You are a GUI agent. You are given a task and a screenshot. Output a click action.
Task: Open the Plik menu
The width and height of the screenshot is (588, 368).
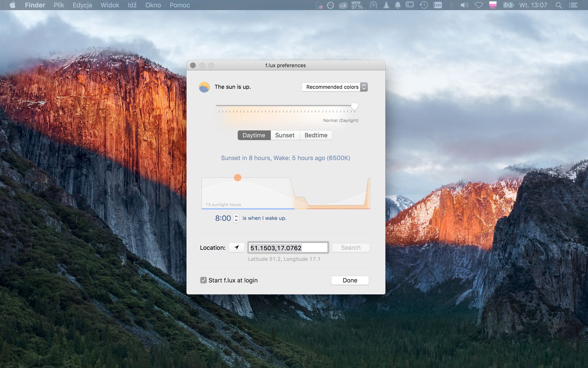pos(59,5)
